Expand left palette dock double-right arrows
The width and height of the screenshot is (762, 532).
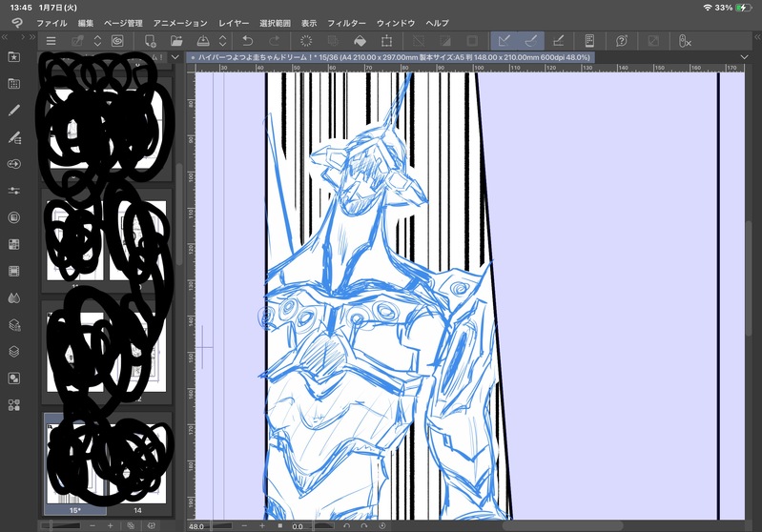(x=32, y=37)
